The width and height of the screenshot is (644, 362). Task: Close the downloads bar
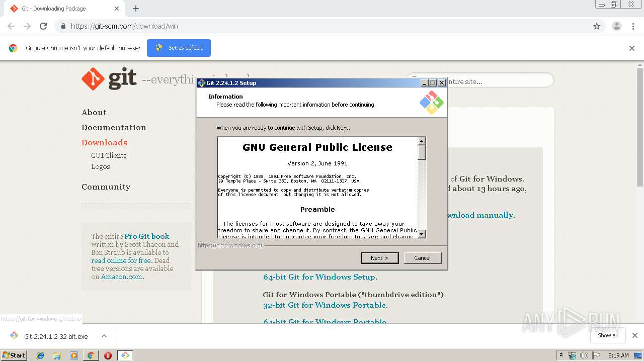pos(634,335)
